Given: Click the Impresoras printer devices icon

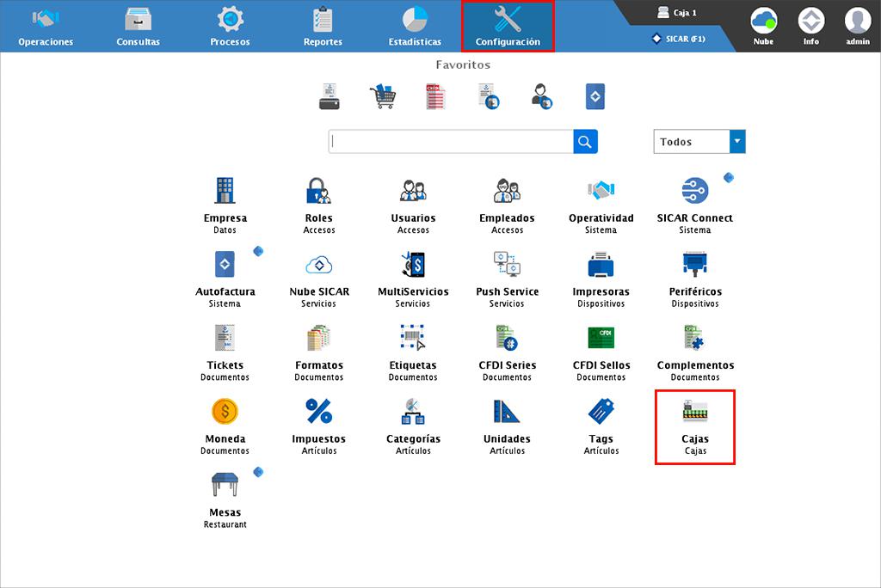Looking at the screenshot, I should [x=601, y=265].
